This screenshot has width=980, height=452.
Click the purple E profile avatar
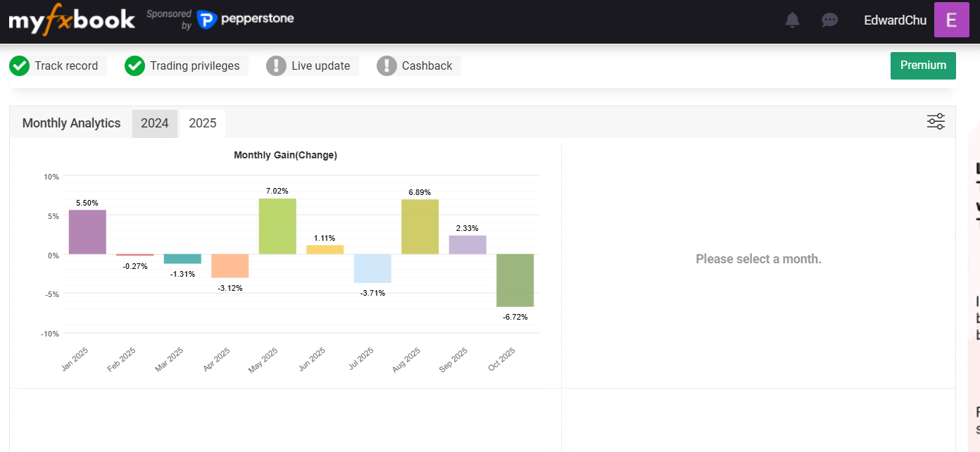[951, 20]
